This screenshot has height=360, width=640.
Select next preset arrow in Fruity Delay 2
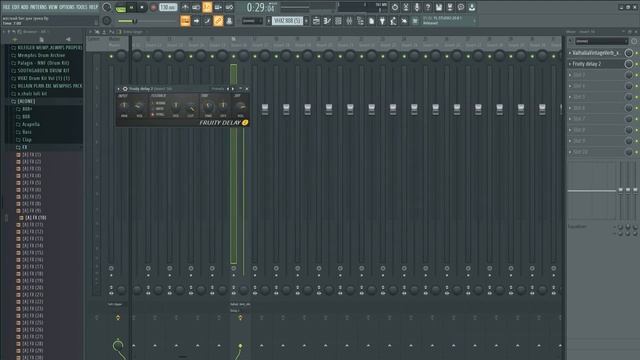(233, 89)
